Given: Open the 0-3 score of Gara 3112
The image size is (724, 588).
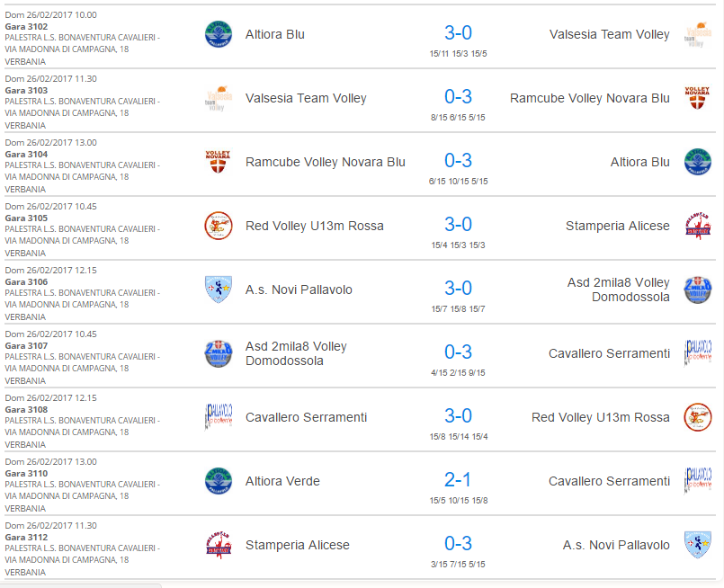Looking at the screenshot, I should (458, 544).
